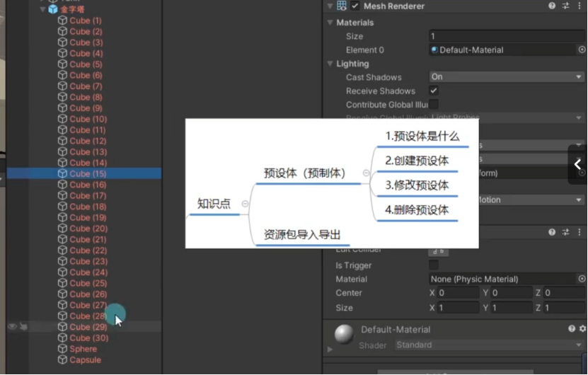Open Default-Material settings gear
Screen dimensions: 588x375
tap(582, 329)
